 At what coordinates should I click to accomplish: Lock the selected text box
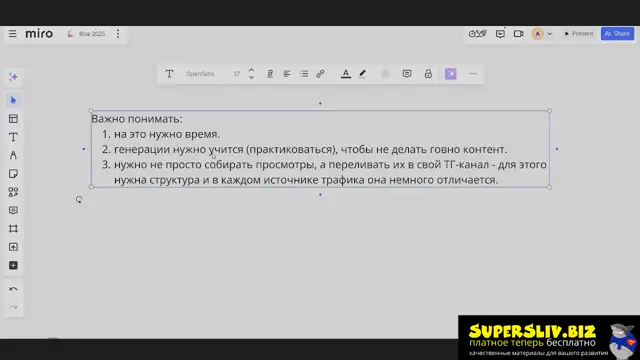coord(428,74)
